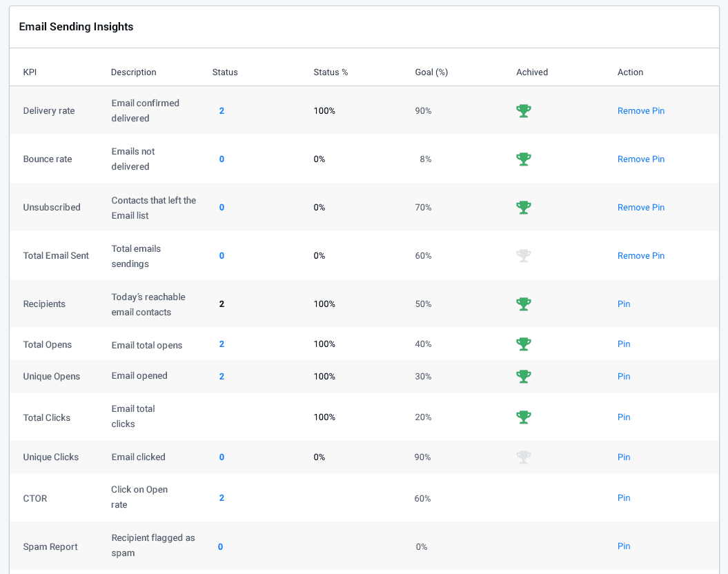The height and width of the screenshot is (574, 728).
Task: Click the Delivery rate achievement trophy
Action: 524,110
